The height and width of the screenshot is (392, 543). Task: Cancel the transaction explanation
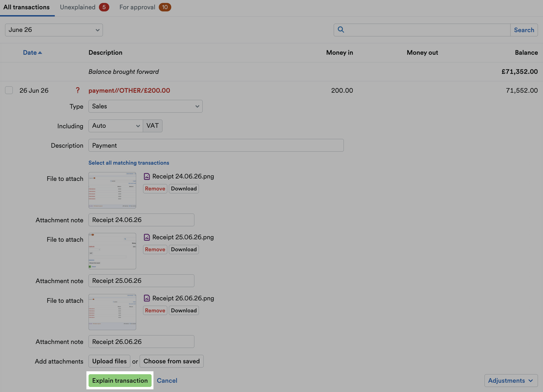click(x=167, y=381)
